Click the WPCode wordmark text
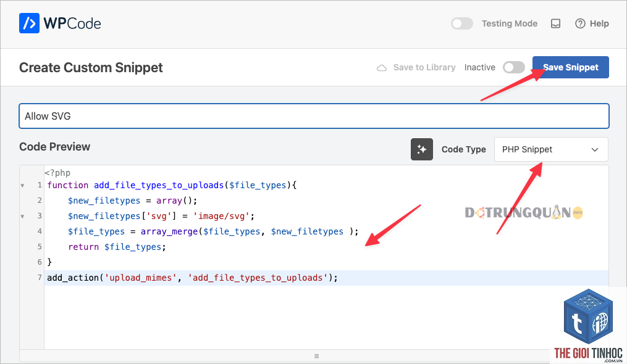The image size is (627, 364). (x=72, y=23)
